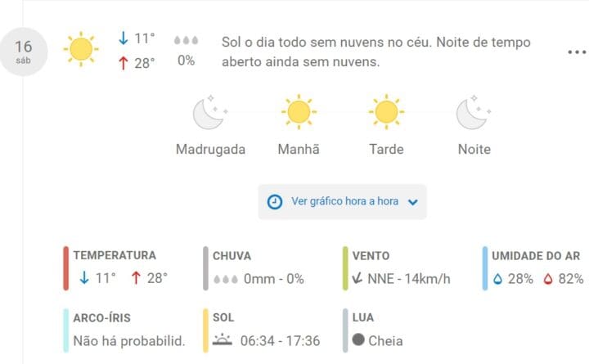Click the full moon icon under LUA
Viewport: 589px width, 364px height.
coord(358,339)
